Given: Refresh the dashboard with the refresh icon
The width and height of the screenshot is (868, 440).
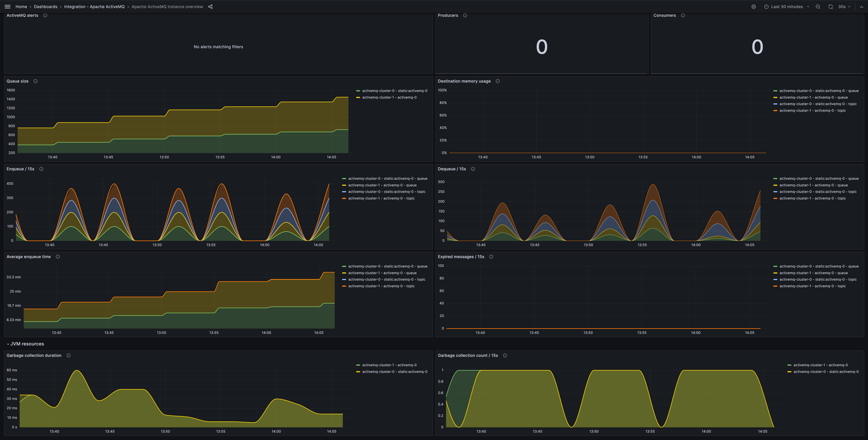Looking at the screenshot, I should tap(831, 6).
